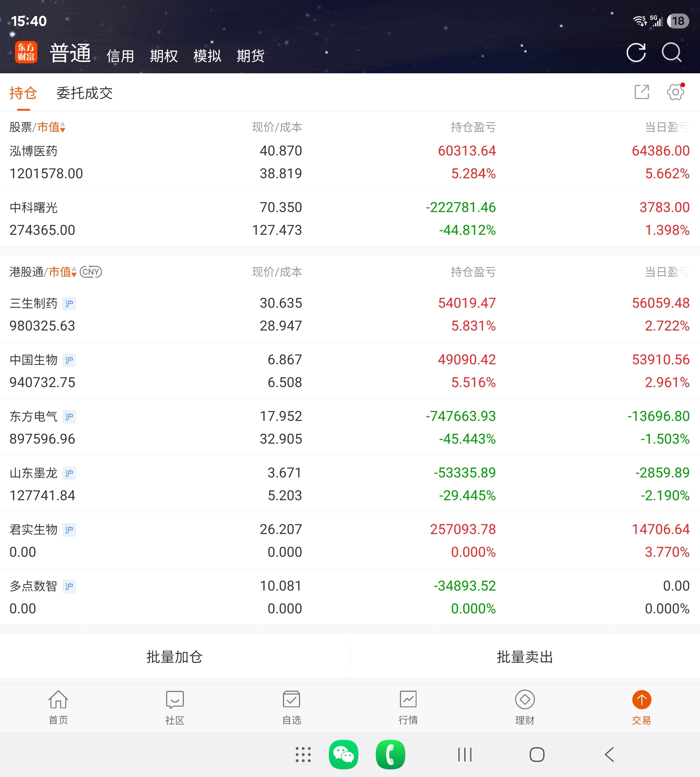The height and width of the screenshot is (777, 700).
Task: Open the 自选 watchlist icon
Action: click(292, 707)
